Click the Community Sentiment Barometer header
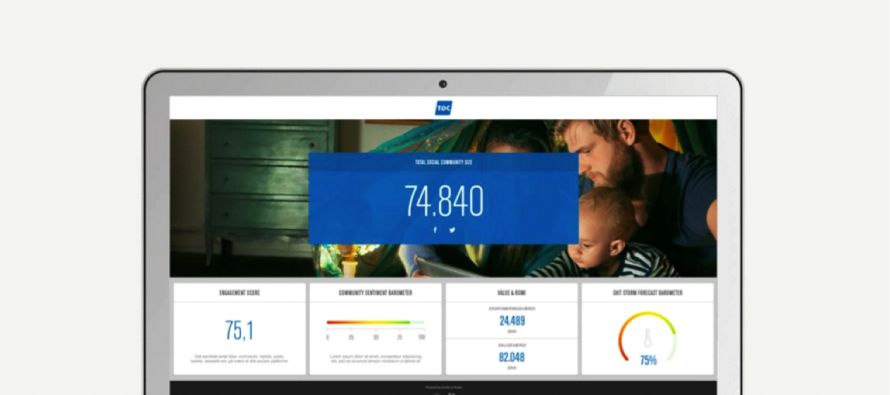Viewport: 890px width, 395px height. click(375, 293)
